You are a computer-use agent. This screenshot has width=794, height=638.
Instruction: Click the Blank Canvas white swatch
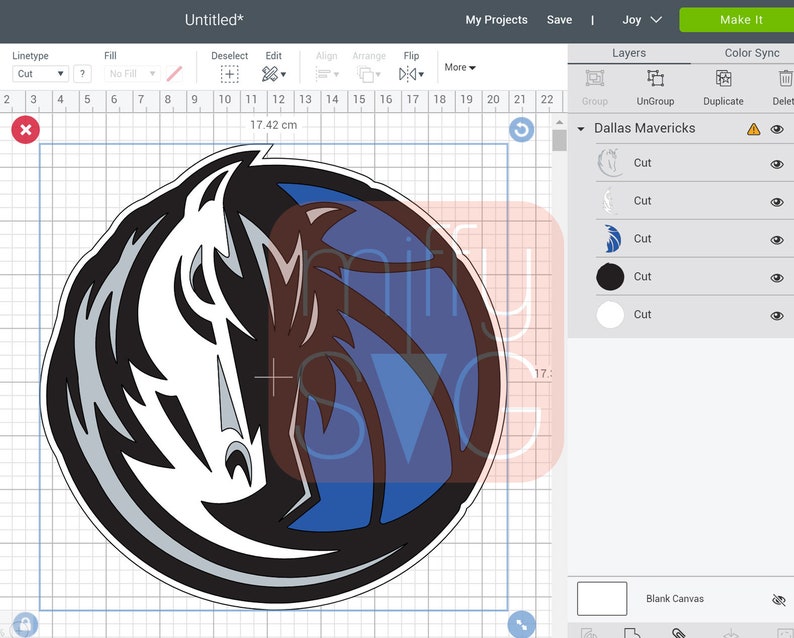tap(602, 599)
